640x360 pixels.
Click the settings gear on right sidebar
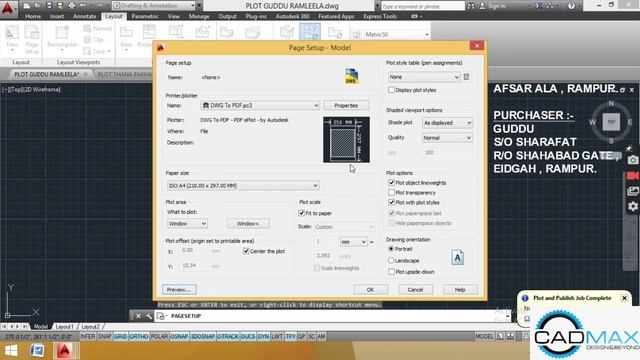(633, 206)
